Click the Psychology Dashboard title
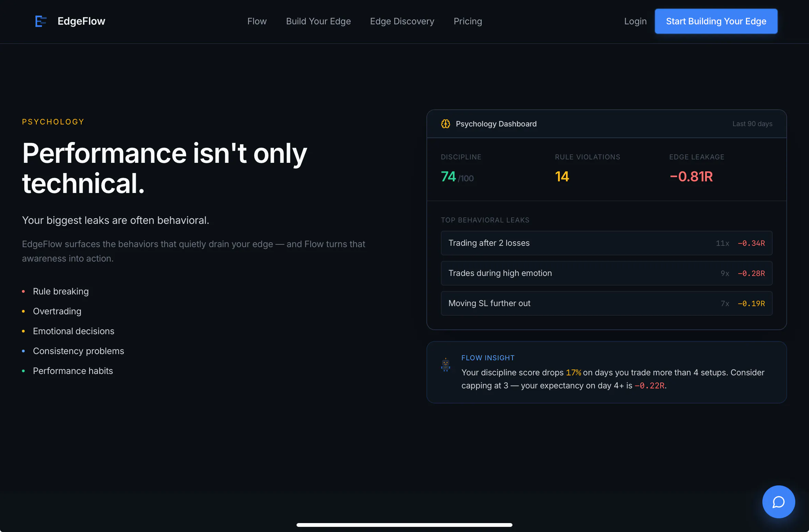This screenshot has height=532, width=809. click(x=496, y=124)
